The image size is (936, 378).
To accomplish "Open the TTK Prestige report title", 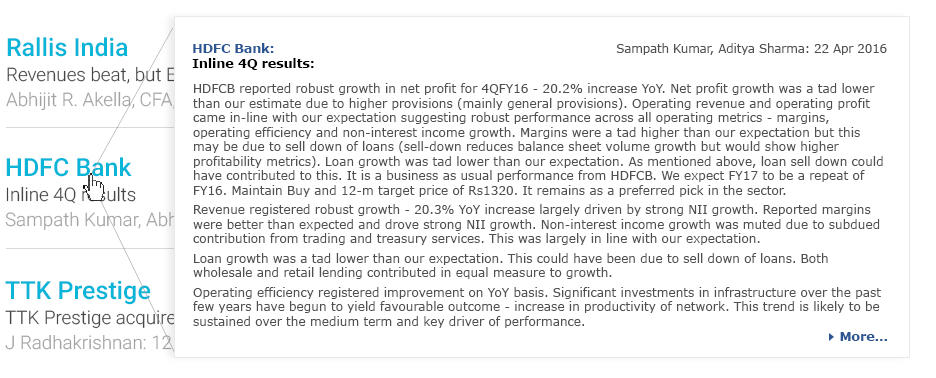I will coord(78,291).
